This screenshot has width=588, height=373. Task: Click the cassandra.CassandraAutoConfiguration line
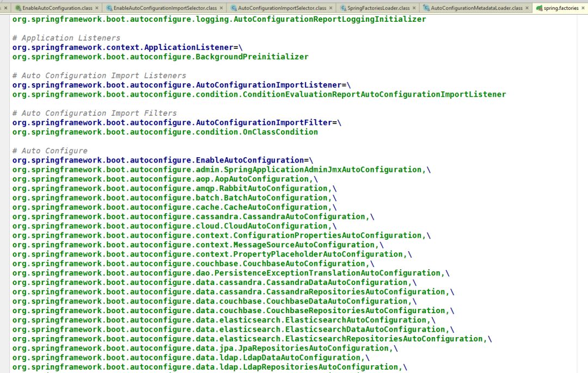[193, 216]
